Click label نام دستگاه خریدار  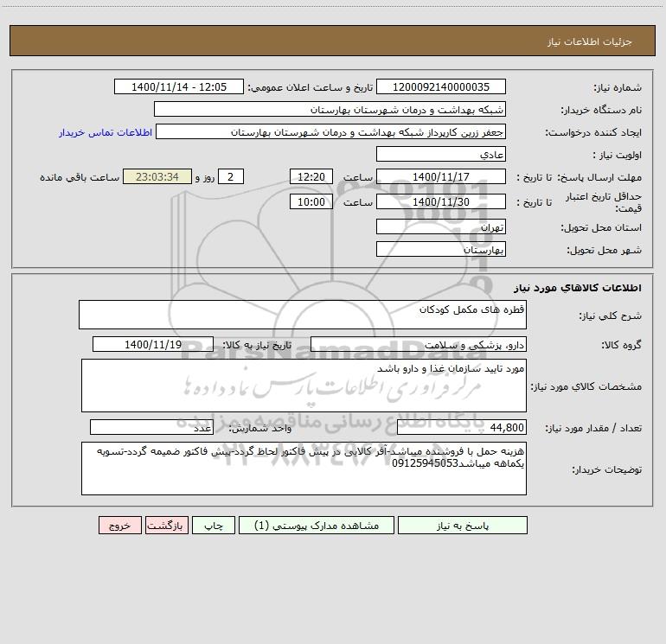pos(601,110)
